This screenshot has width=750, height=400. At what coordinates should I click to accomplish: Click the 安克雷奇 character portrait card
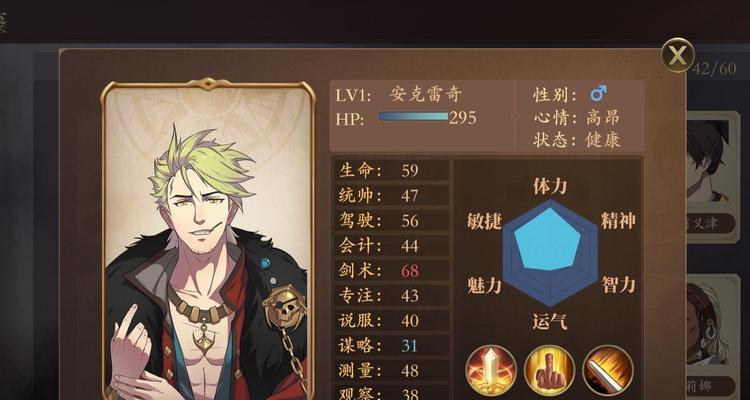click(x=208, y=239)
